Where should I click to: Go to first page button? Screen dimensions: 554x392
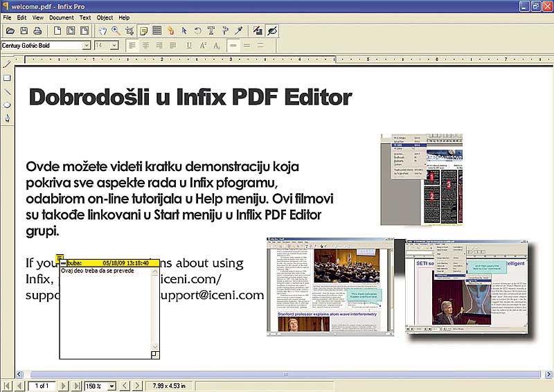point(7,386)
